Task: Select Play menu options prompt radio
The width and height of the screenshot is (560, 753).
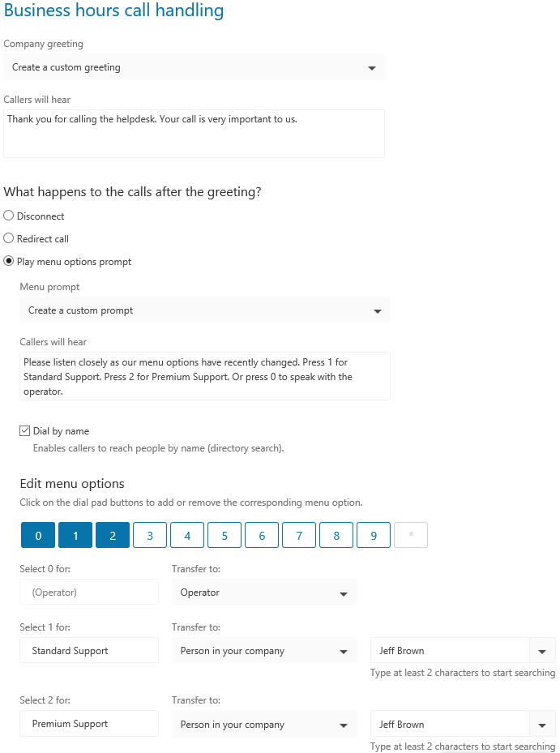Action: click(9, 261)
